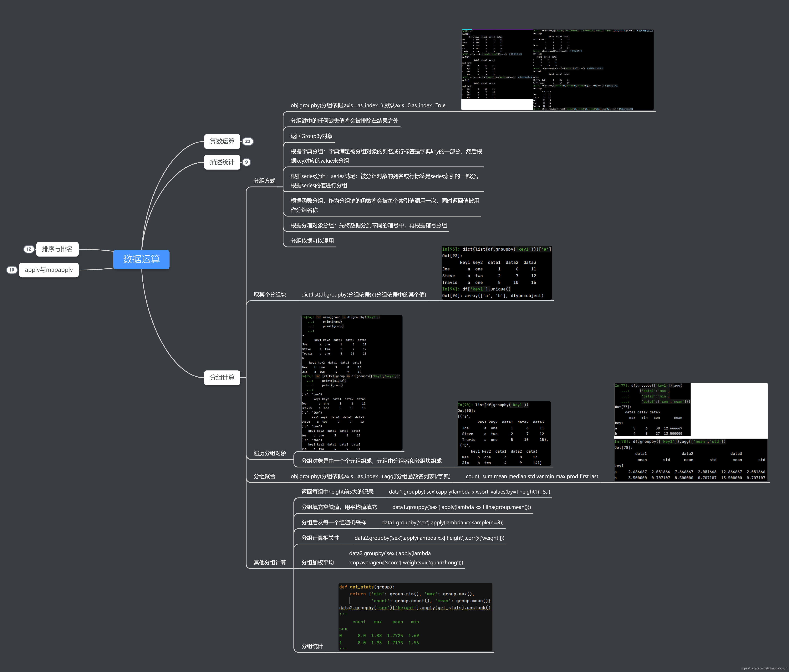Click the 根据series分组 description topic
The height and width of the screenshot is (672, 789).
click(385, 181)
